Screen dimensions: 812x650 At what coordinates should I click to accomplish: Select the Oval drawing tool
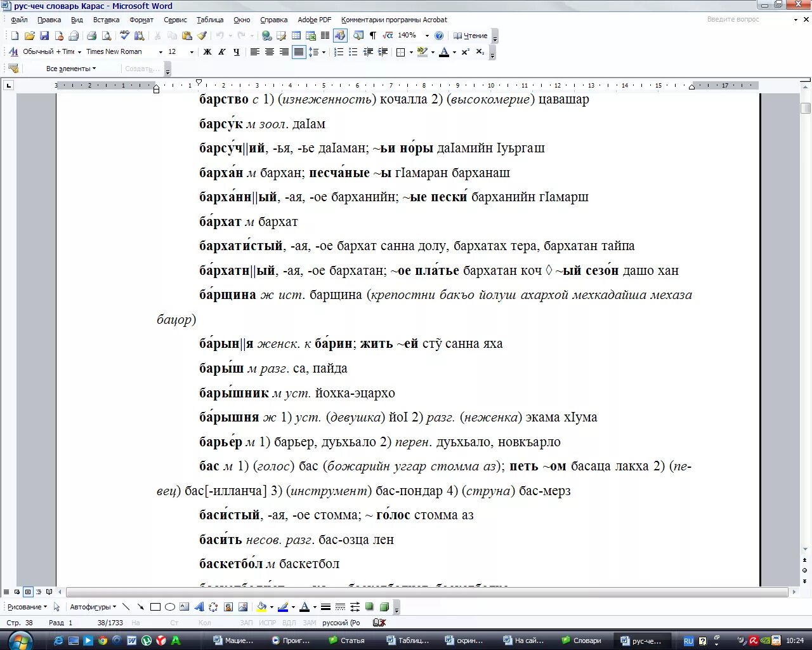click(169, 607)
